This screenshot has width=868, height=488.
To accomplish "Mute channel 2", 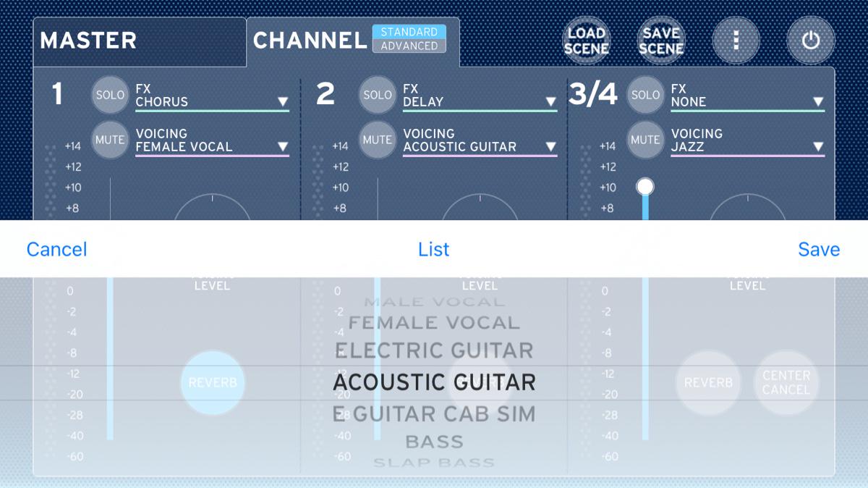I will click(378, 139).
